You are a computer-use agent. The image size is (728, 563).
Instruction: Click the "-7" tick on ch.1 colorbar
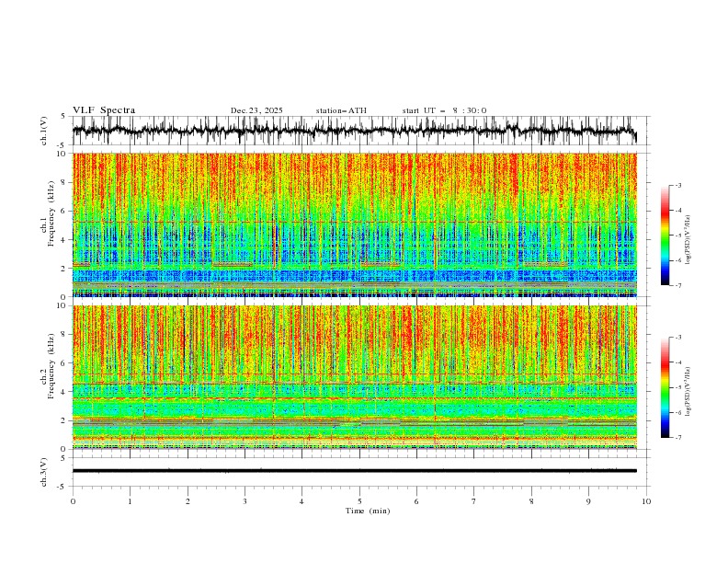tap(677, 285)
